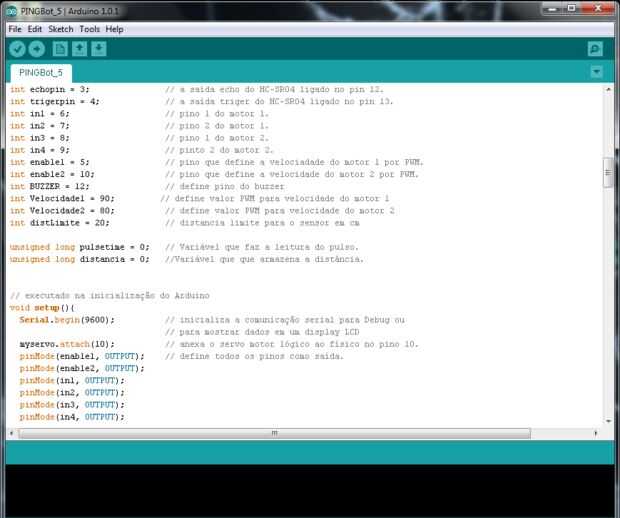This screenshot has height=518, width=620.
Task: Click 'pinMode(in4, OUTPUT);' line
Action: click(x=72, y=417)
